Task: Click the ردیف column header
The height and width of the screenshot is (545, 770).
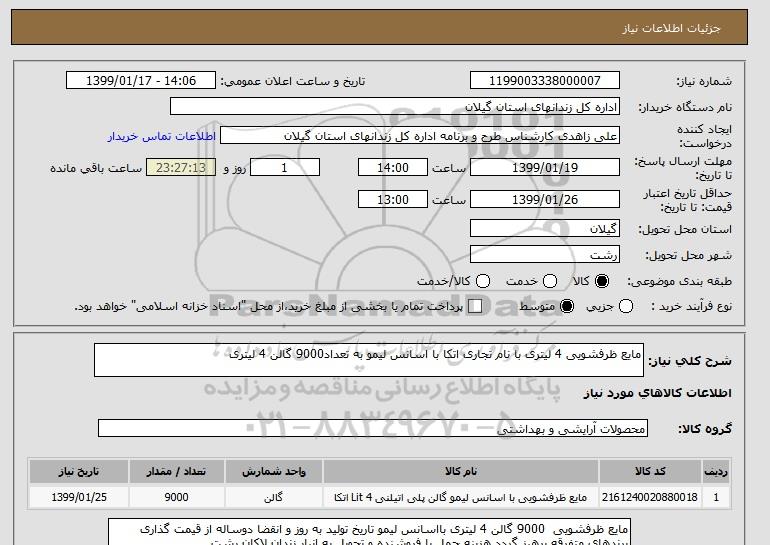Action: 716,471
